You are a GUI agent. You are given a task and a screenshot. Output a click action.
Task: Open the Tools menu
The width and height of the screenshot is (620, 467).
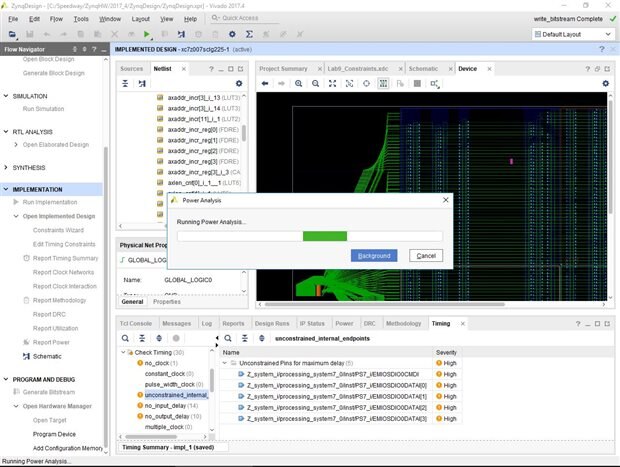coord(81,18)
